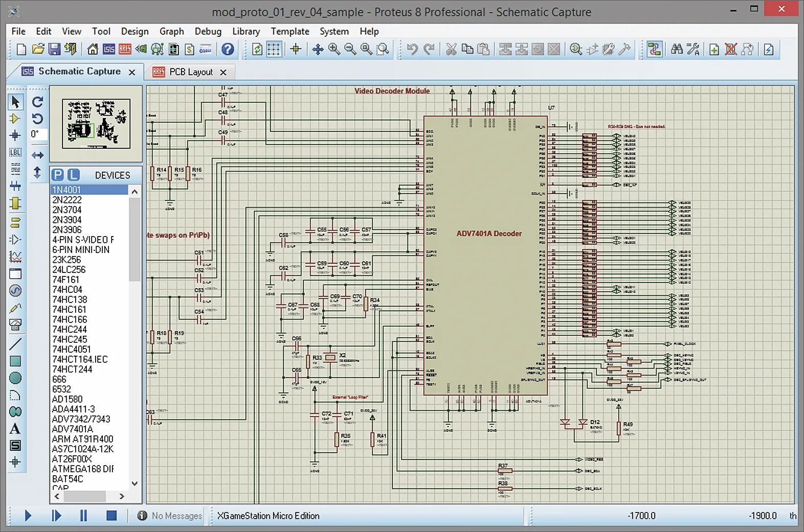Open the File menu
This screenshot has width=804, height=532.
click(18, 31)
